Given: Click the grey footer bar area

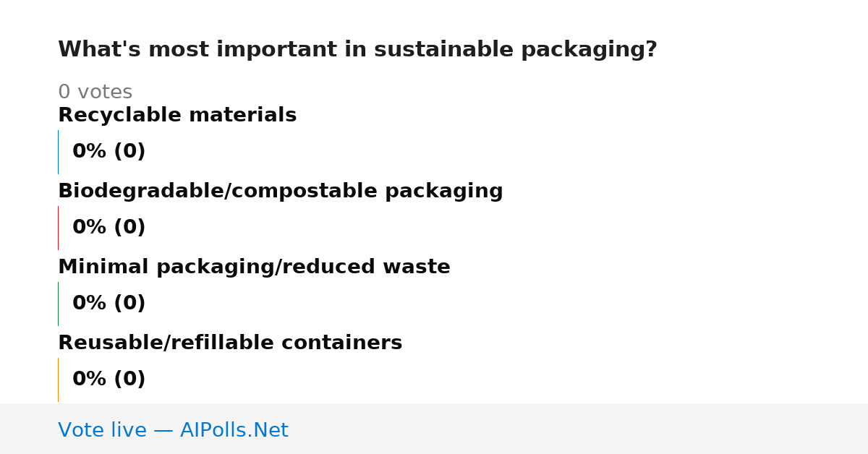Looking at the screenshot, I should coord(434,429).
